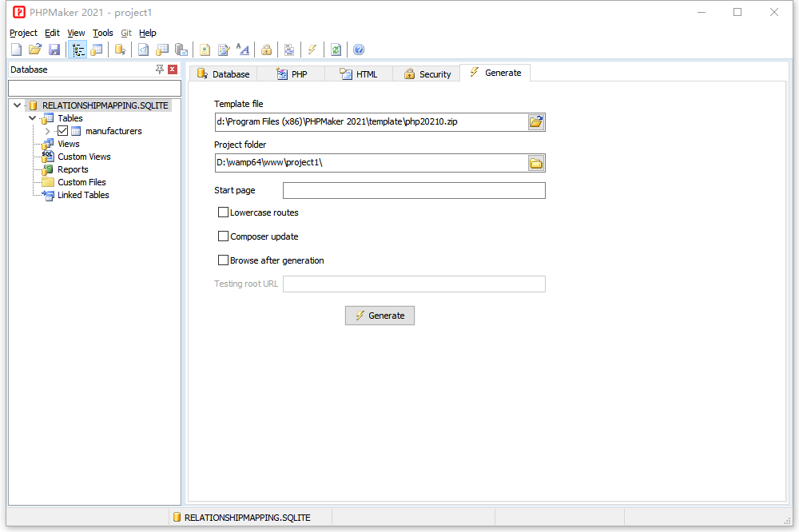The height and width of the screenshot is (532, 799).
Task: Enable the Lowercase routes checkbox
Action: point(223,212)
